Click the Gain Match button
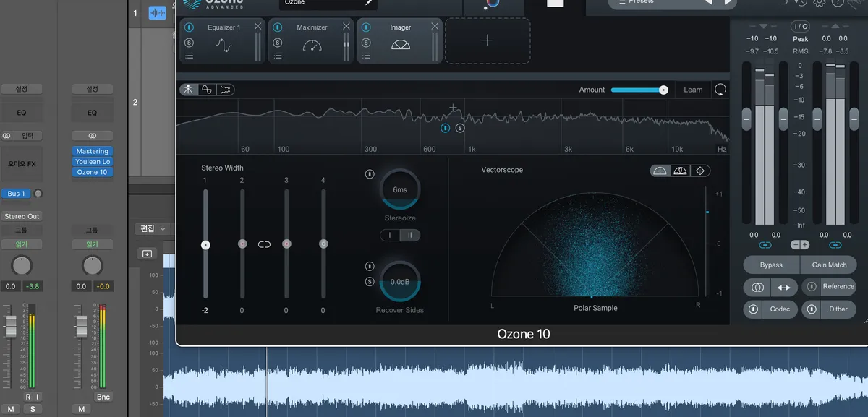Screen dimensions: 868x417 tap(829, 265)
